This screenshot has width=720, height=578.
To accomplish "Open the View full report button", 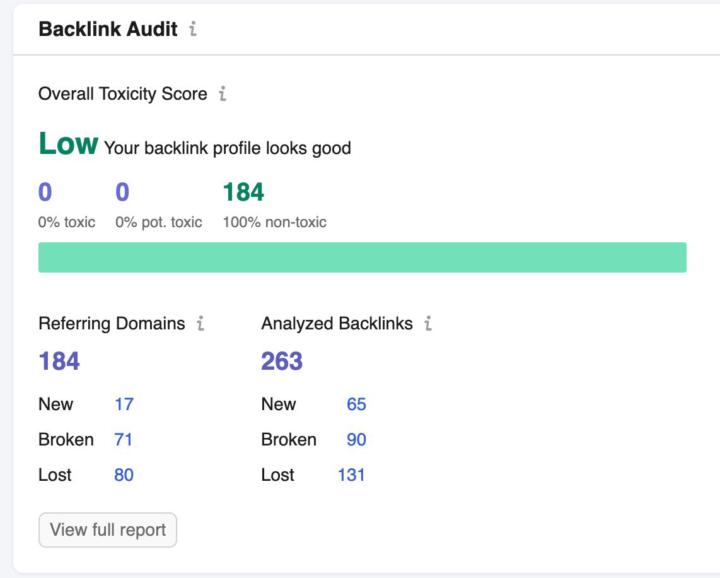I will [x=108, y=530].
